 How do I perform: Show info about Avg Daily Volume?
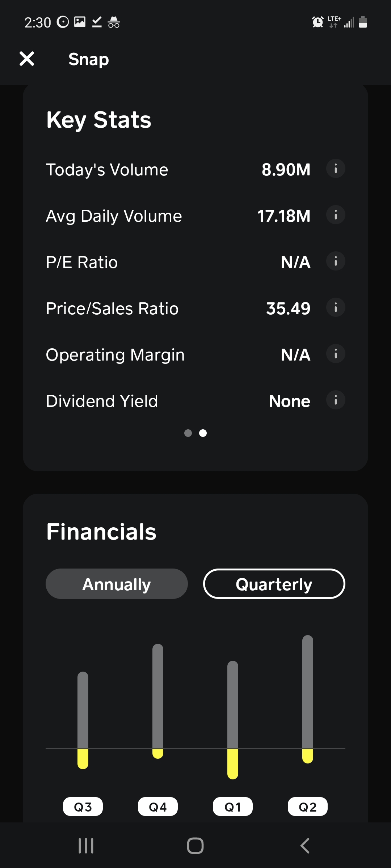tap(336, 215)
